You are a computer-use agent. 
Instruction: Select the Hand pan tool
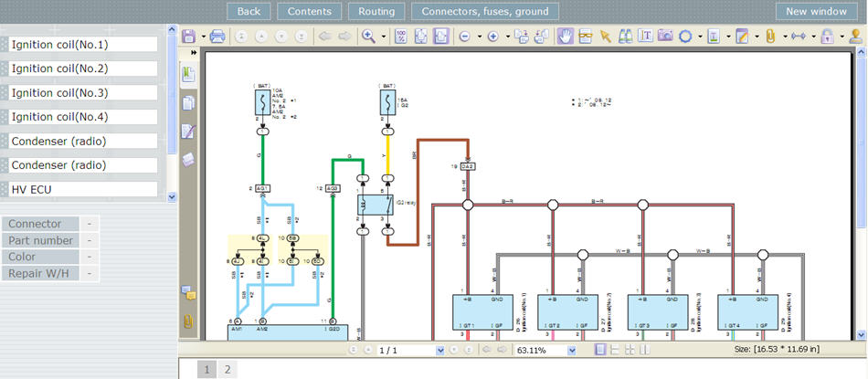coord(565,37)
